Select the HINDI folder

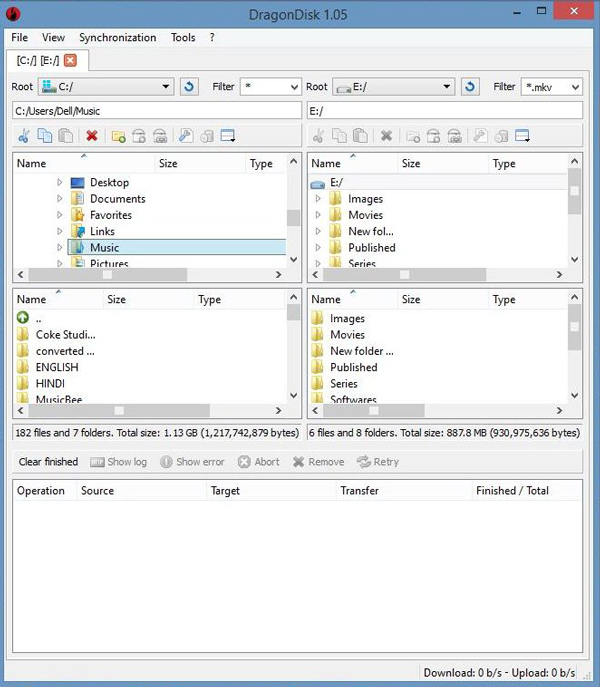[50, 383]
